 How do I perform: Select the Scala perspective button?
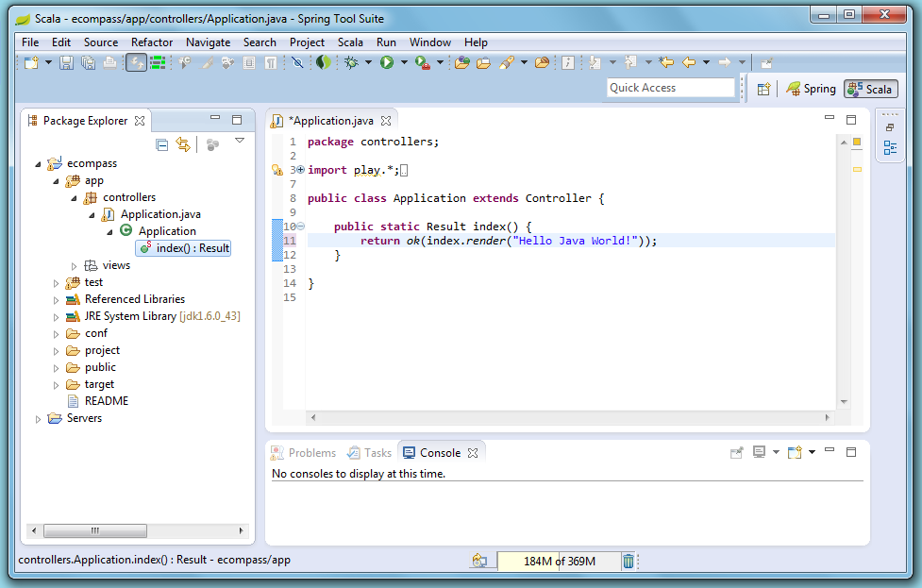pyautogui.click(x=870, y=89)
